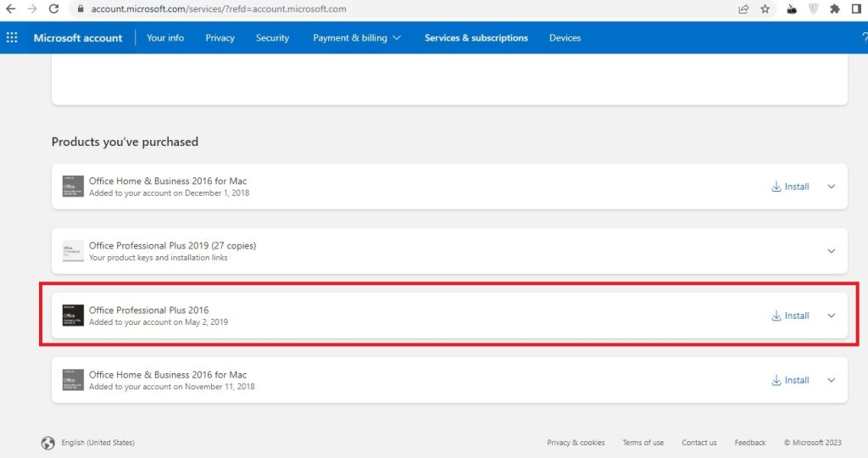Viewport: 868px width, 458px height.
Task: Expand Office Professional Plus 2016 chevron
Action: pyautogui.click(x=831, y=316)
